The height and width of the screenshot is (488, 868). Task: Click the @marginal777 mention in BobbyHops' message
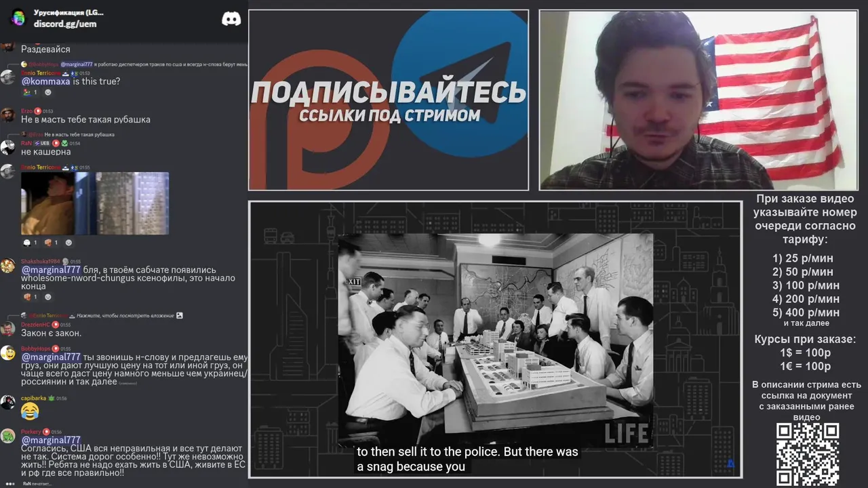51,357
